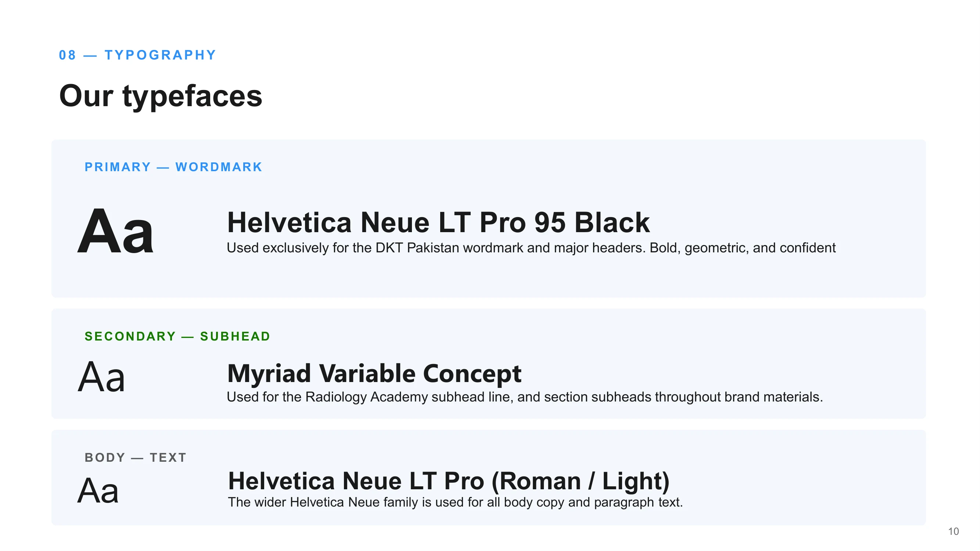This screenshot has width=980, height=551.
Task: Click the word 'TYPOGRAPHY' in the header
Action: pos(160,55)
